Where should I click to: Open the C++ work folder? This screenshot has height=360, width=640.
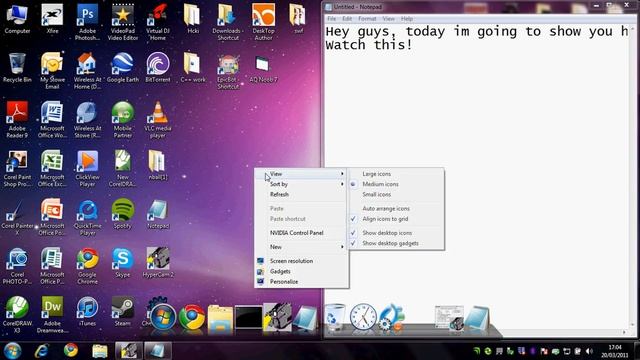[193, 68]
